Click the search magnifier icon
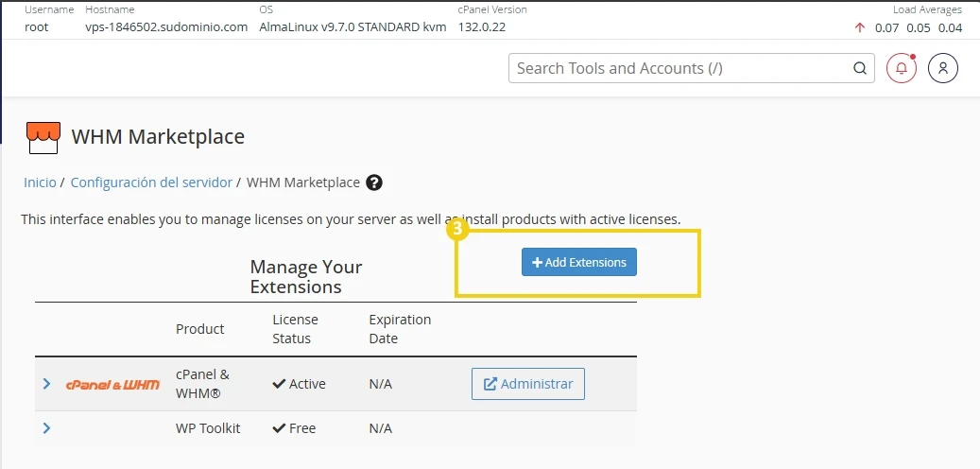 (860, 68)
